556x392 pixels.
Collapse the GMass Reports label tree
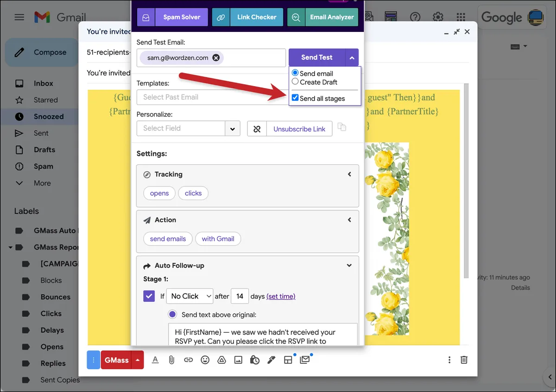10,248
